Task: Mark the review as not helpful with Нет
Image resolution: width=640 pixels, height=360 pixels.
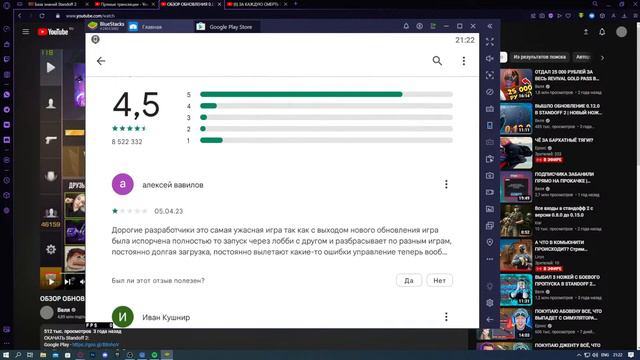Action: pos(440,280)
